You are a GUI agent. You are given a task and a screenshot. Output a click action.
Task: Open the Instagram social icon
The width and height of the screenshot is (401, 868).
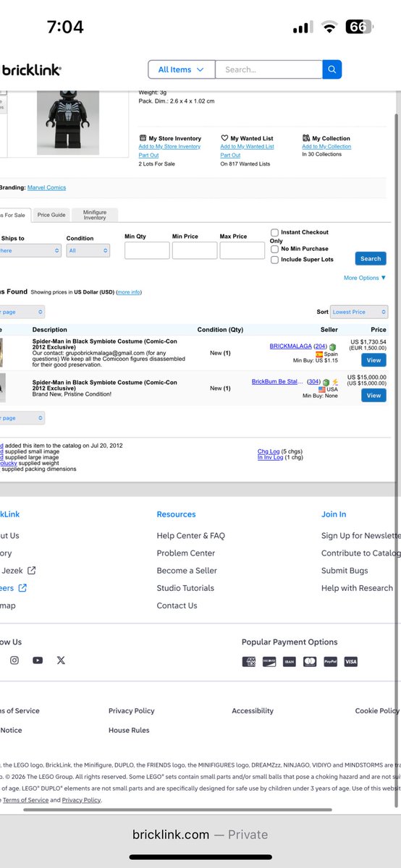tap(14, 660)
